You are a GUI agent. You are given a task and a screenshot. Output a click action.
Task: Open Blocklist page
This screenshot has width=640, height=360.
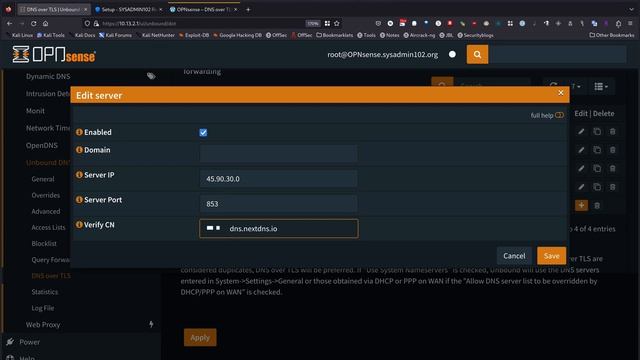[x=44, y=243]
